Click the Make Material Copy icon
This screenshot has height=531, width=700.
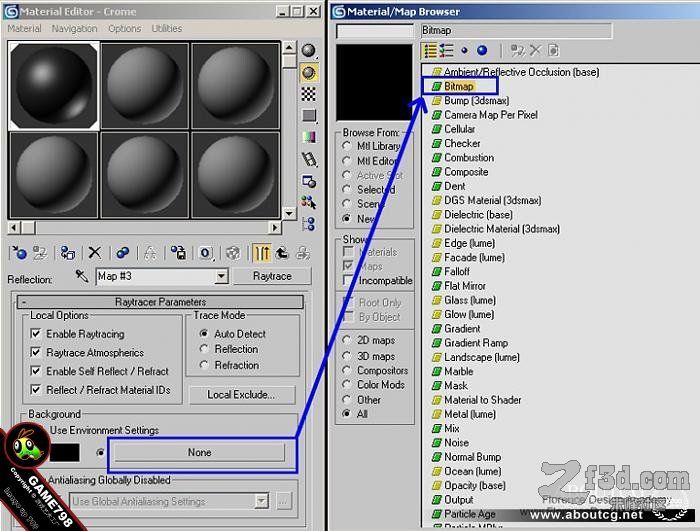(123, 253)
